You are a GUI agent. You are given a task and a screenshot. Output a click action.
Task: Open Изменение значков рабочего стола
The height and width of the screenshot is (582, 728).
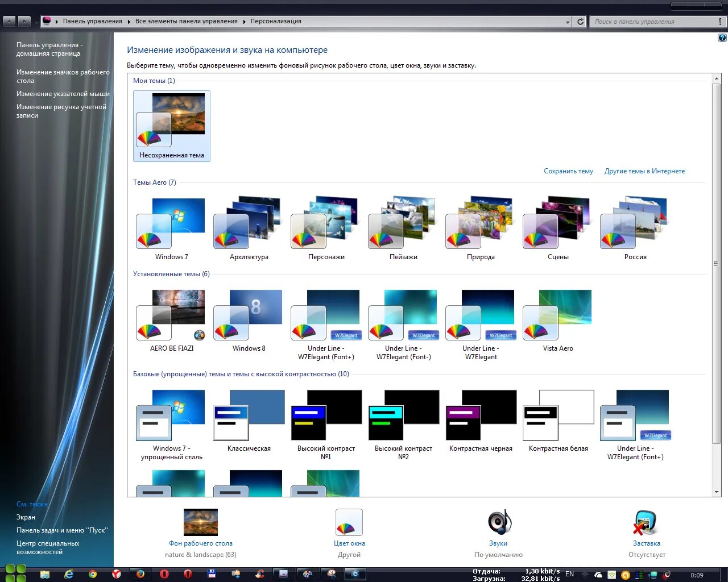[x=63, y=77]
